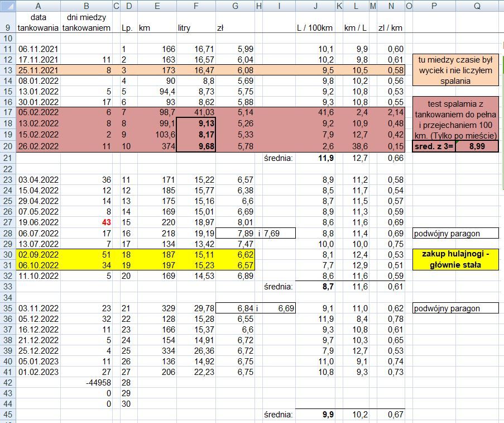The height and width of the screenshot is (423, 504).
Task: Click the 'średnia:' label in row 33
Action: pos(279,287)
